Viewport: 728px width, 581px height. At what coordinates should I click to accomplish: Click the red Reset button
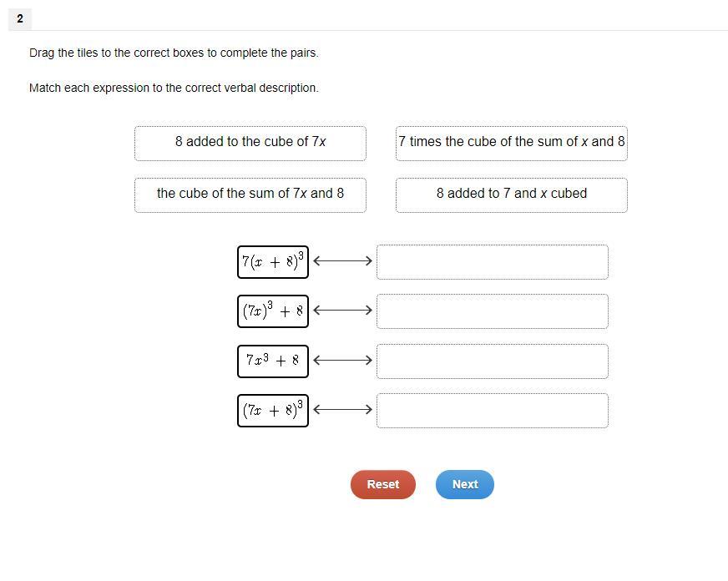pos(382,484)
